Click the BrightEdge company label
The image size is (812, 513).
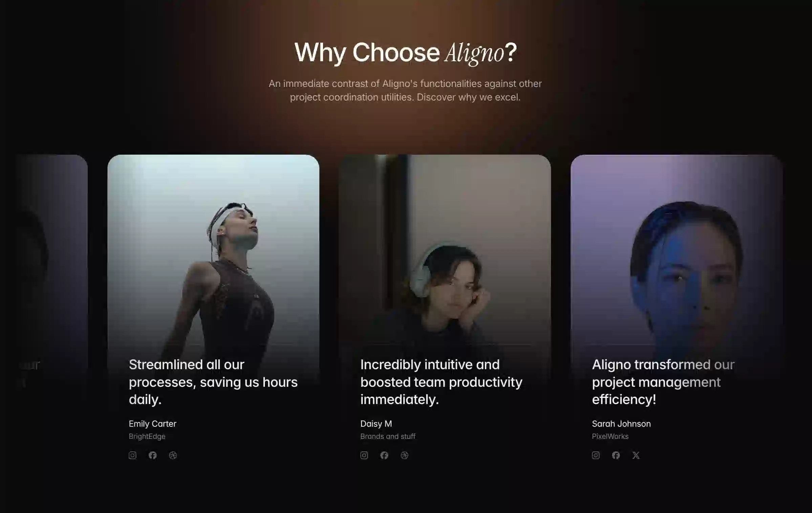click(147, 437)
